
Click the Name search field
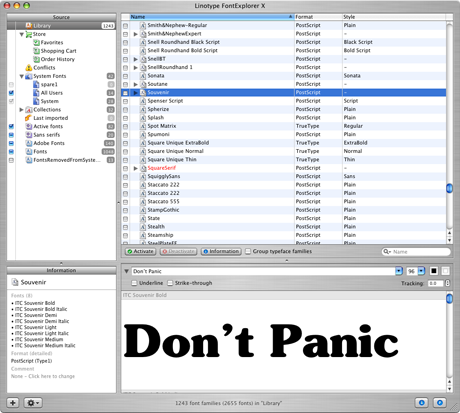416,252
